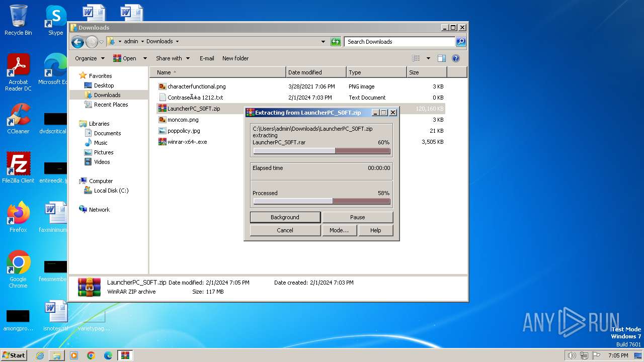Open Windows Media Player from taskbar
Viewport: 644px width, 362px height.
click(x=74, y=355)
